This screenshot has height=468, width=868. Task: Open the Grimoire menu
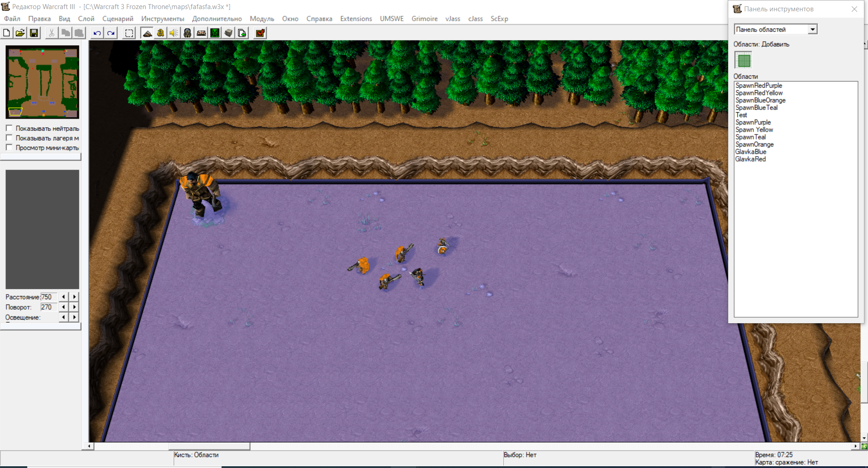(x=424, y=19)
